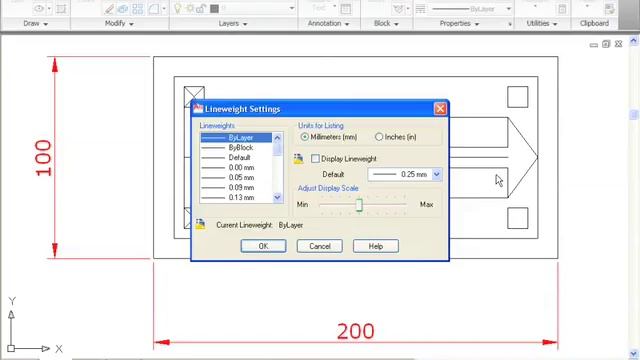Expand the Block panel

386,24
